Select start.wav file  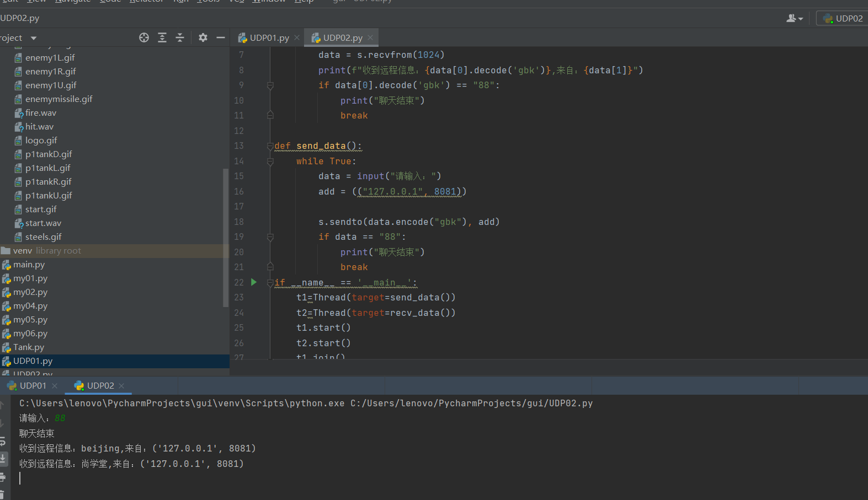(43, 223)
